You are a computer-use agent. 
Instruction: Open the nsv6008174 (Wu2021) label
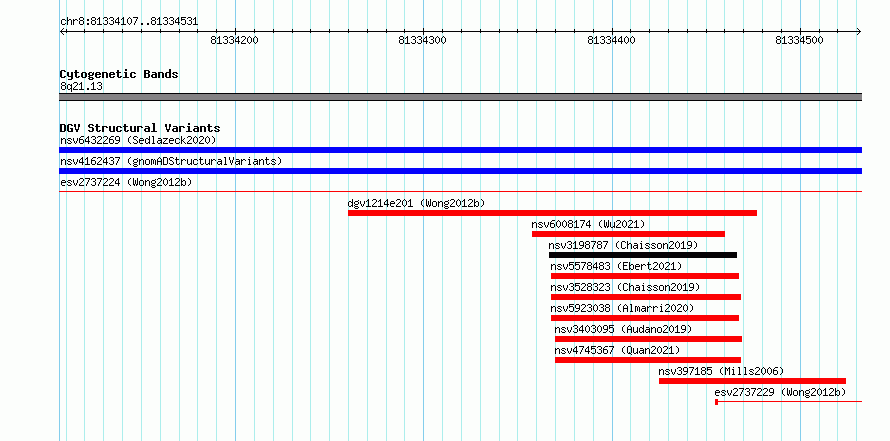tap(588, 224)
